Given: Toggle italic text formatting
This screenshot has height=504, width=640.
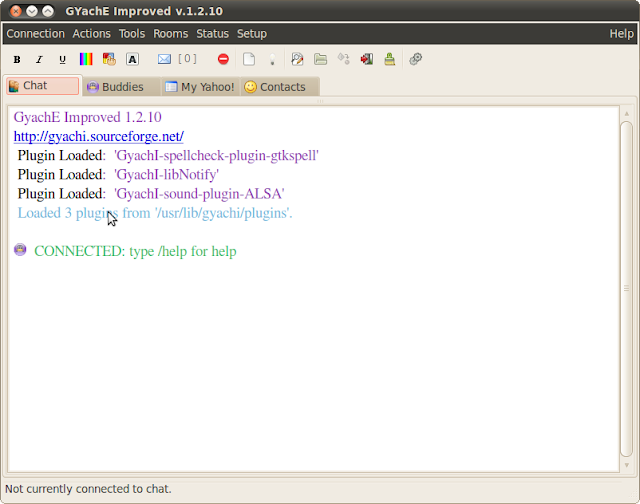Looking at the screenshot, I should pos(39,60).
